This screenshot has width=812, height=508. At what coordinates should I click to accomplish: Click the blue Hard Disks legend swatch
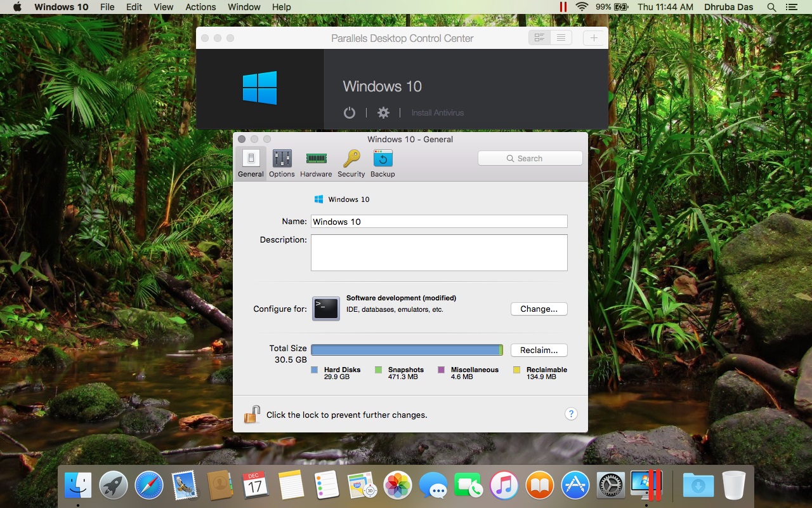(314, 370)
